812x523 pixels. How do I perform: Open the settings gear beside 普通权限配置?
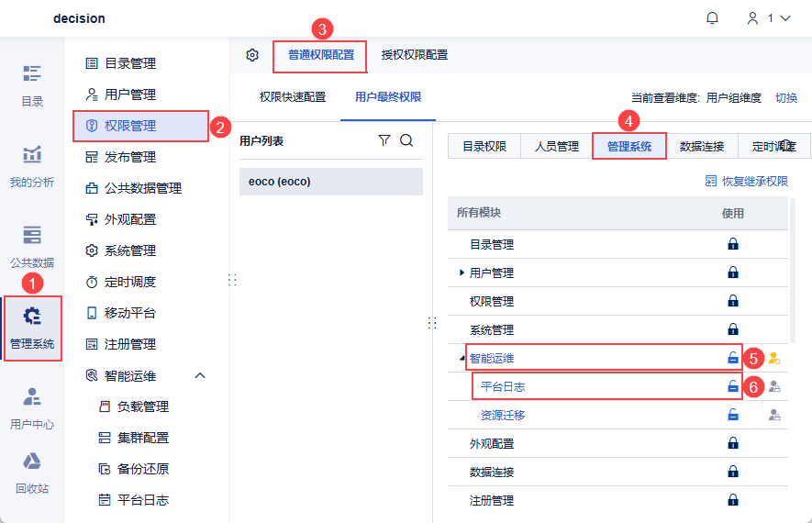[x=252, y=55]
